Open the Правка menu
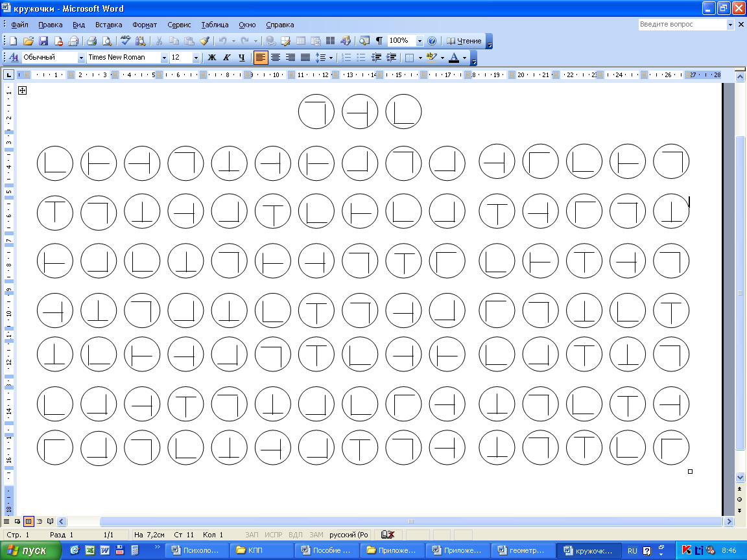Viewport: 747px width, 560px height. tap(51, 25)
